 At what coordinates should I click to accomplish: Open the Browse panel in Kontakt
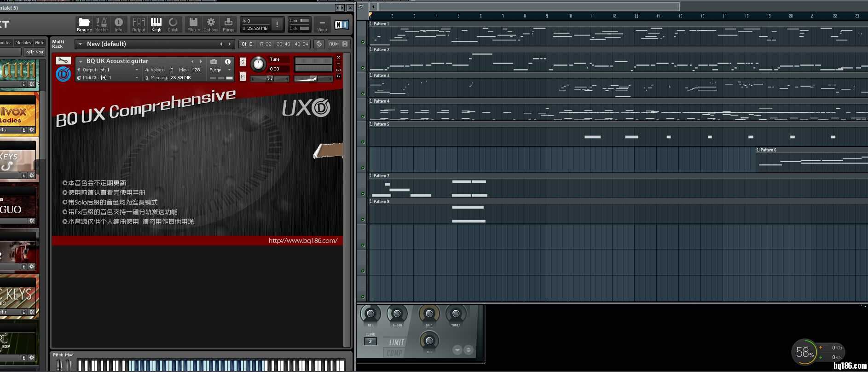click(x=84, y=24)
